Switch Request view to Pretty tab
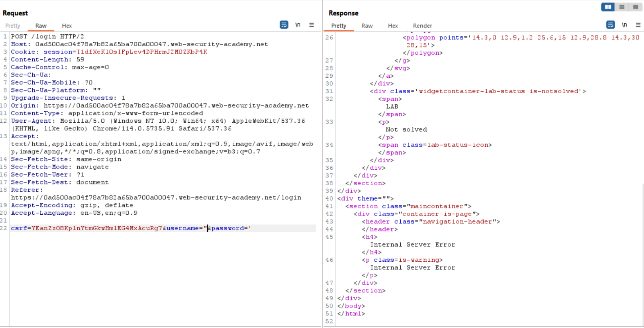Viewport: 644px width, 328px height. [13, 26]
